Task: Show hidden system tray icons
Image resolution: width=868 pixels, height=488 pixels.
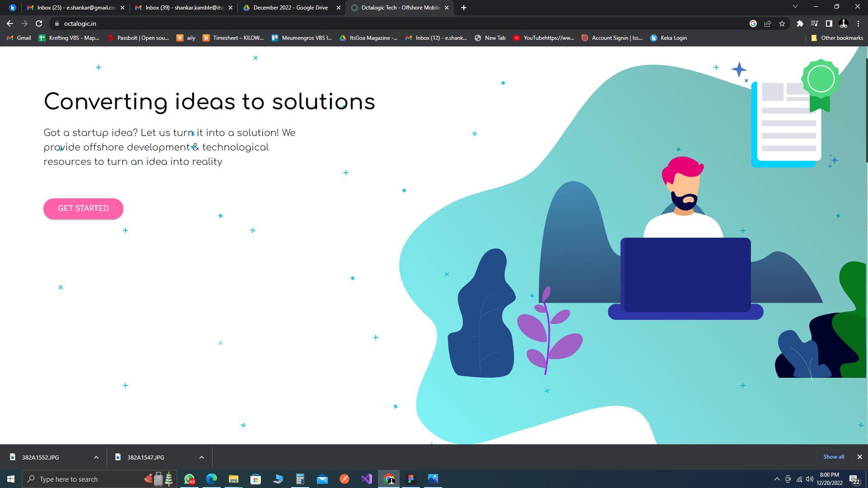Action: click(777, 479)
